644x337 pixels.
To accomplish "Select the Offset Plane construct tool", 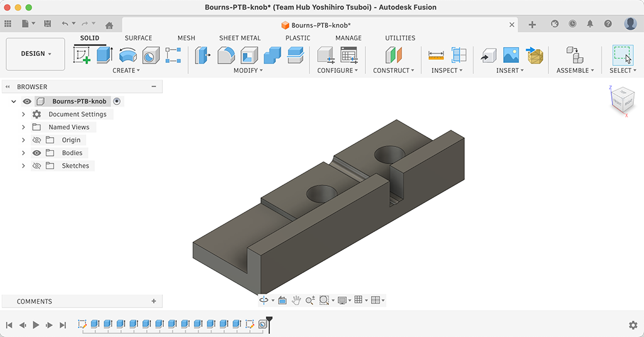I will click(394, 55).
